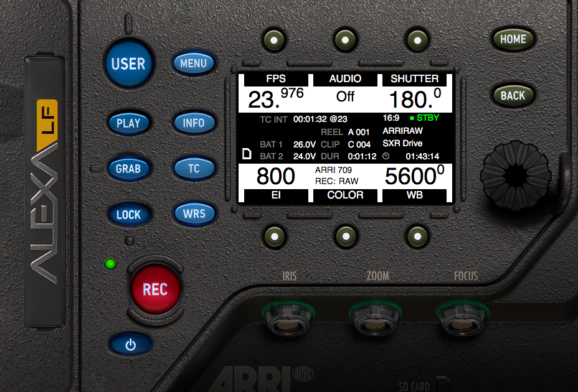Viewport: 578px width, 392px height.
Task: Click the green STBY status indicator
Action: pyautogui.click(x=424, y=118)
